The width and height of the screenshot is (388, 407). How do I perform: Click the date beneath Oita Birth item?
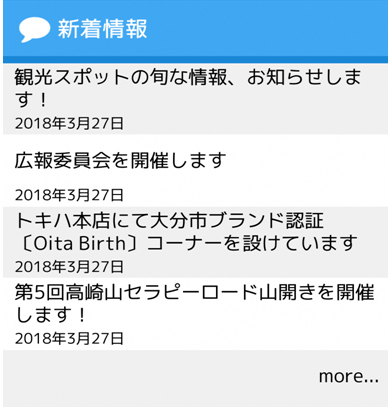69,267
